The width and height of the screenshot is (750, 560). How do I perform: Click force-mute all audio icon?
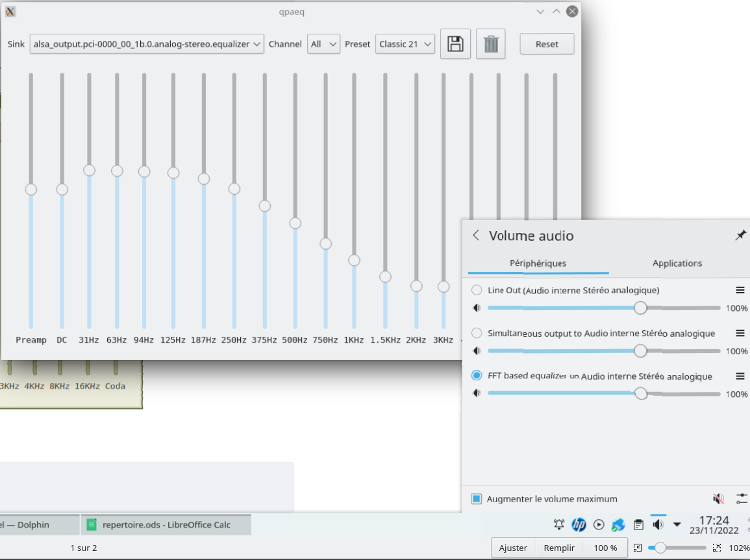[x=718, y=499]
